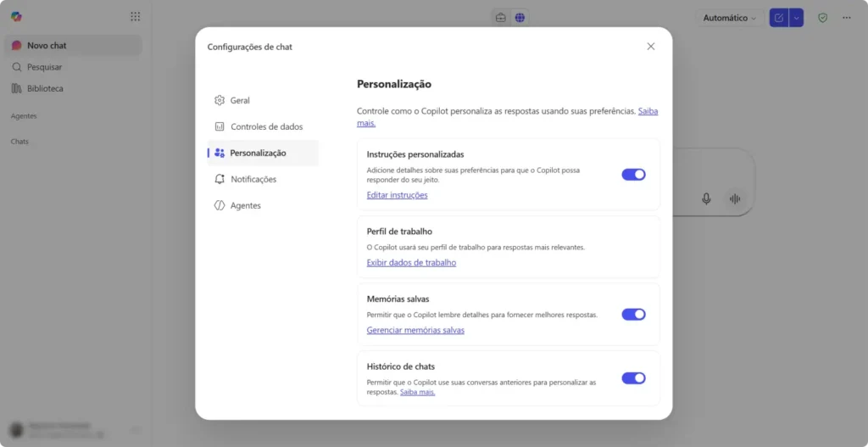Toggle Instruções personalizadas switch off
Screen dimensions: 868x447
click(x=633, y=175)
